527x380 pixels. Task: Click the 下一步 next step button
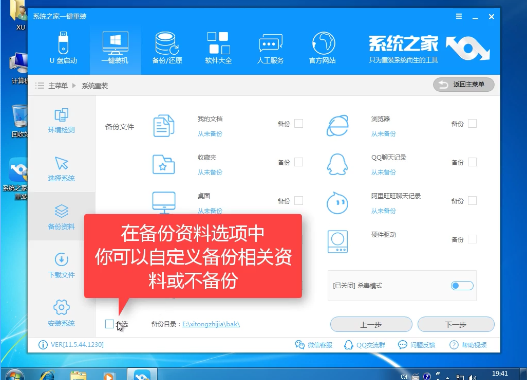coord(456,325)
